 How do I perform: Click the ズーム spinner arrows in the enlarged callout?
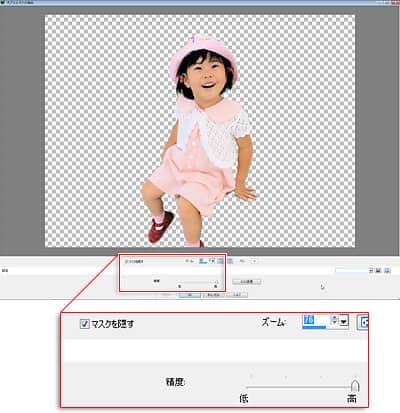click(x=334, y=321)
